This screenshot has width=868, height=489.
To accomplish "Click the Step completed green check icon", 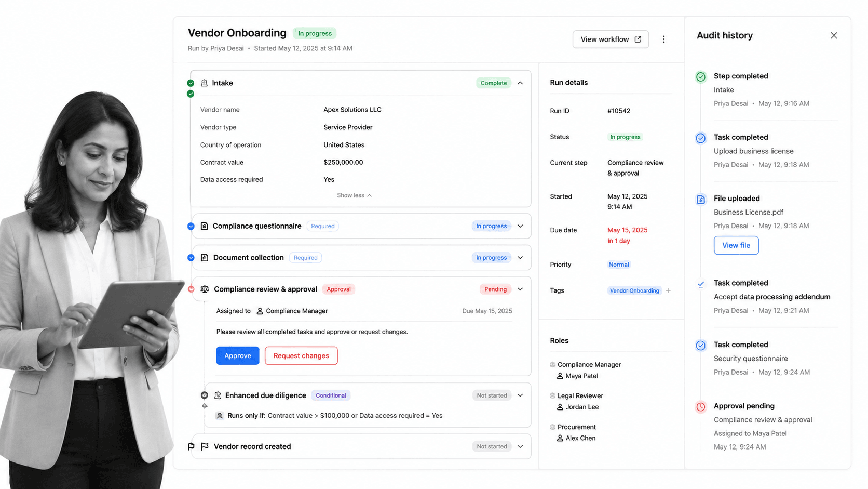I will (x=701, y=77).
